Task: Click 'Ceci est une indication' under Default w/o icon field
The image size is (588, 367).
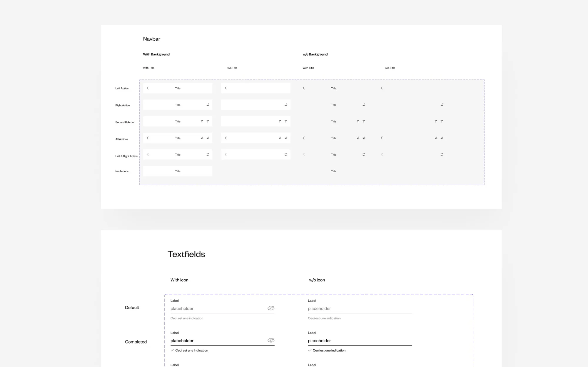Action: click(x=324, y=318)
